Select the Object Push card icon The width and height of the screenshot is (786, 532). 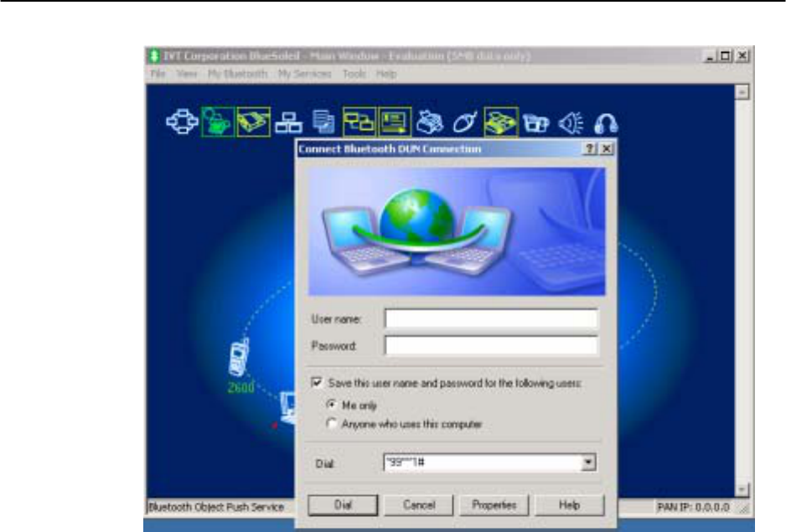click(395, 121)
